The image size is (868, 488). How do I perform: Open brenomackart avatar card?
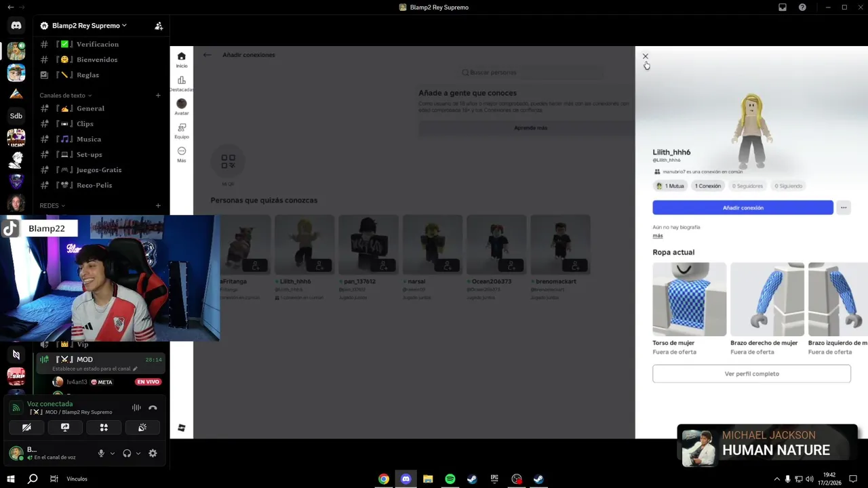point(560,244)
